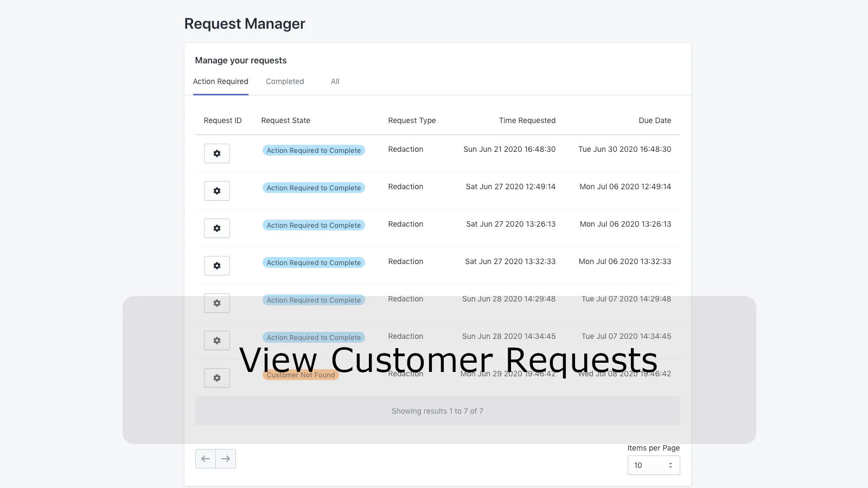Viewport: 868px width, 488px height.
Task: Click Action Required badge for 12:49:14 request
Action: 314,188
